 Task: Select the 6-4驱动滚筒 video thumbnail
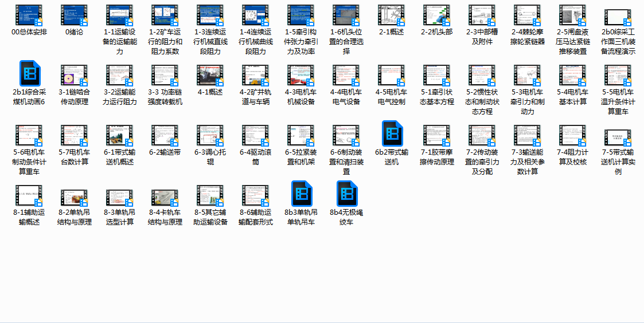pyautogui.click(x=256, y=135)
